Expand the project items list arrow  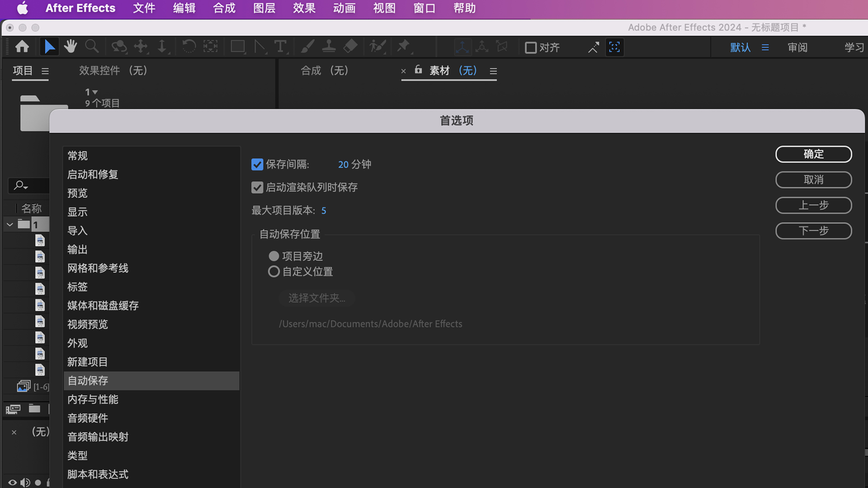click(94, 92)
